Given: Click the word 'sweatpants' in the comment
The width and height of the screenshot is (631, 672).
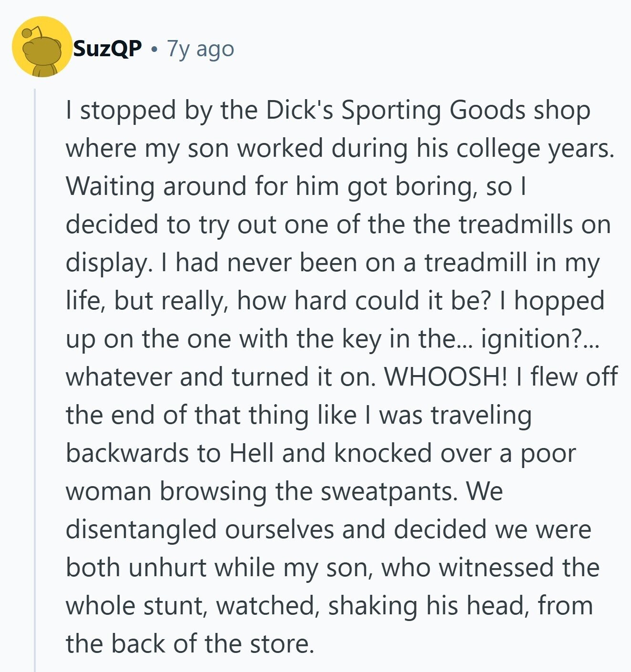Looking at the screenshot, I should click(x=385, y=492).
